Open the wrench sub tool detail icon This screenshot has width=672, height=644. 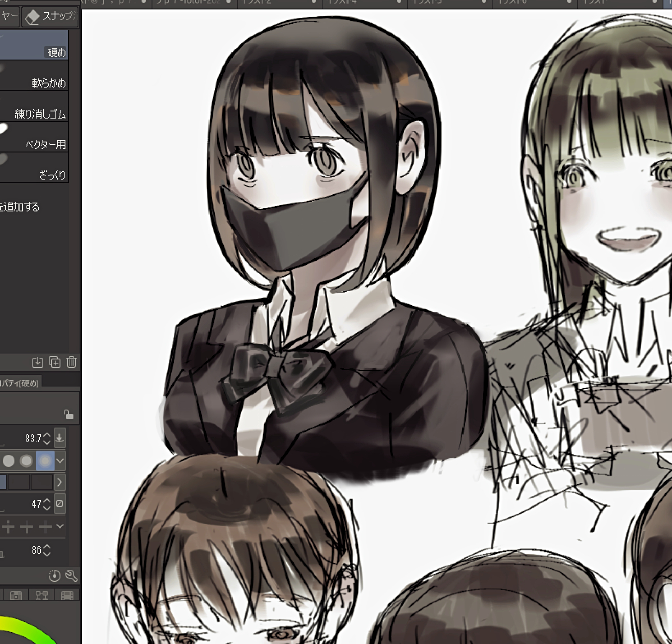(72, 576)
